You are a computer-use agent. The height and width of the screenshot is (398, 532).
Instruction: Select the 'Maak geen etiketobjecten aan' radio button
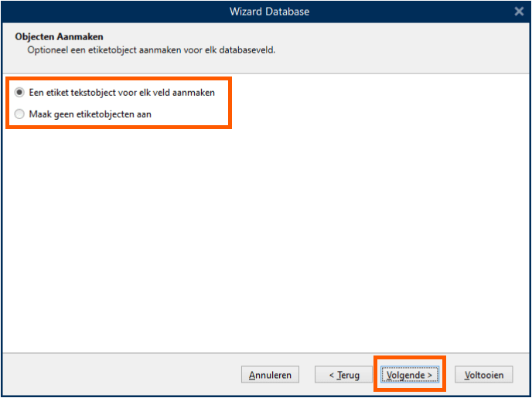point(19,114)
